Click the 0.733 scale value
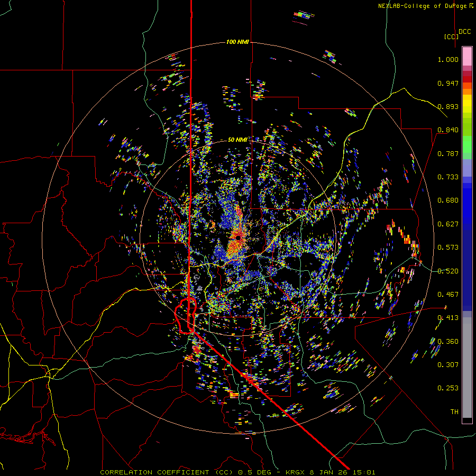476x476 pixels. point(448,177)
